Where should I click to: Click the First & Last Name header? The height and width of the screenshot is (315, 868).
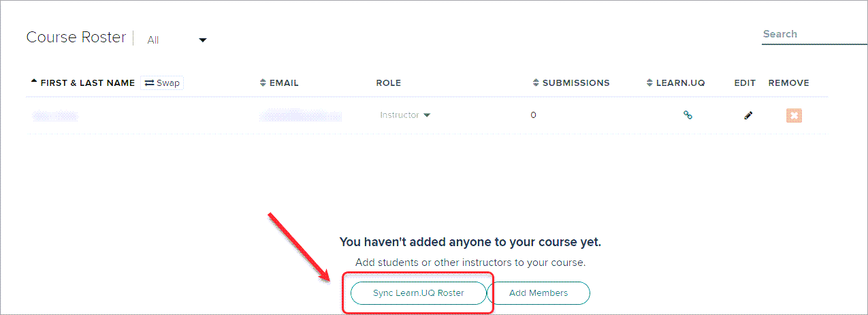pos(88,83)
